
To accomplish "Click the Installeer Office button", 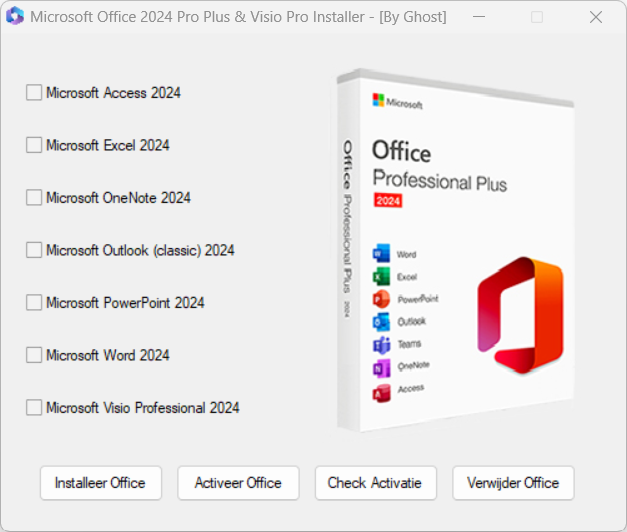I will point(101,483).
